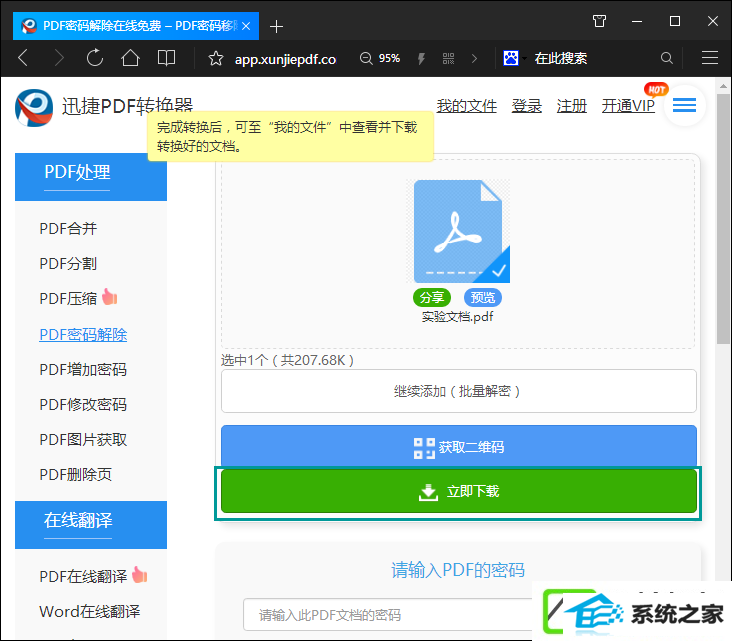Open the browser main menu icon

710,58
